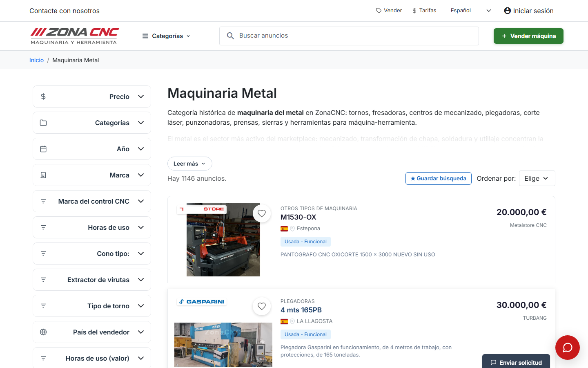588x368 pixels.
Task: Click Spain flag on La Llagosta listing
Action: click(x=284, y=321)
